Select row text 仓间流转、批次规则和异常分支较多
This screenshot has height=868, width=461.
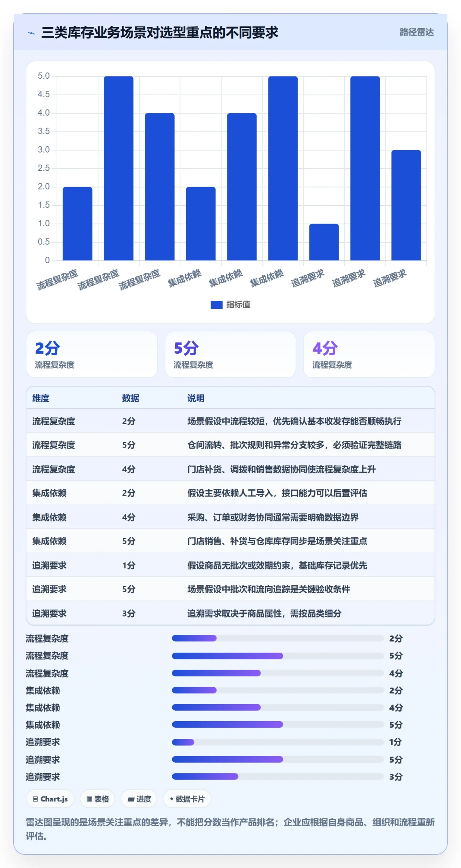(x=256, y=445)
